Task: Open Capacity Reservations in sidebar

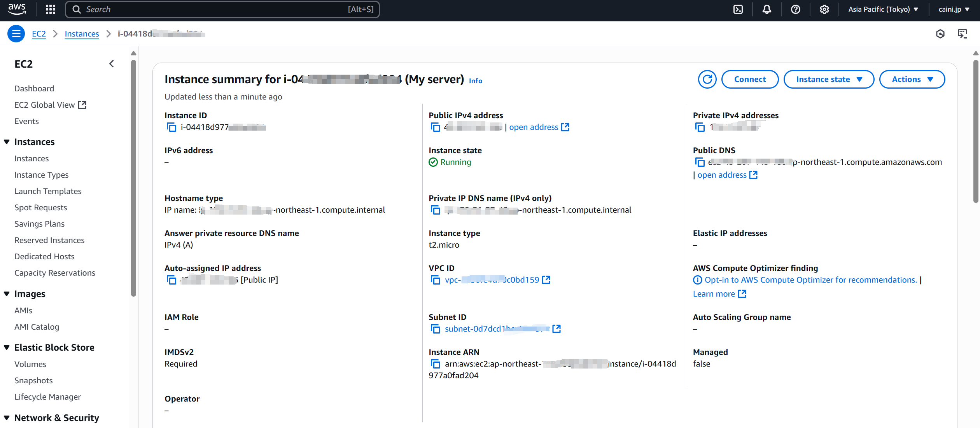Action: click(x=55, y=273)
